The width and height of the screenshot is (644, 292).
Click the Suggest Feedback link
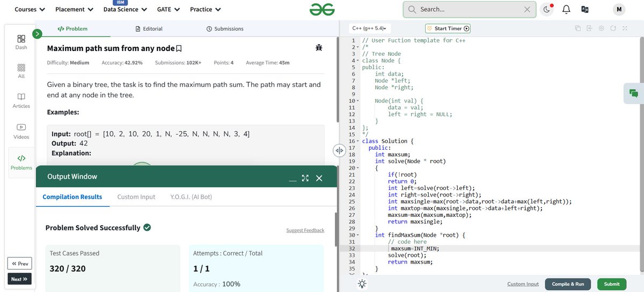(305, 230)
